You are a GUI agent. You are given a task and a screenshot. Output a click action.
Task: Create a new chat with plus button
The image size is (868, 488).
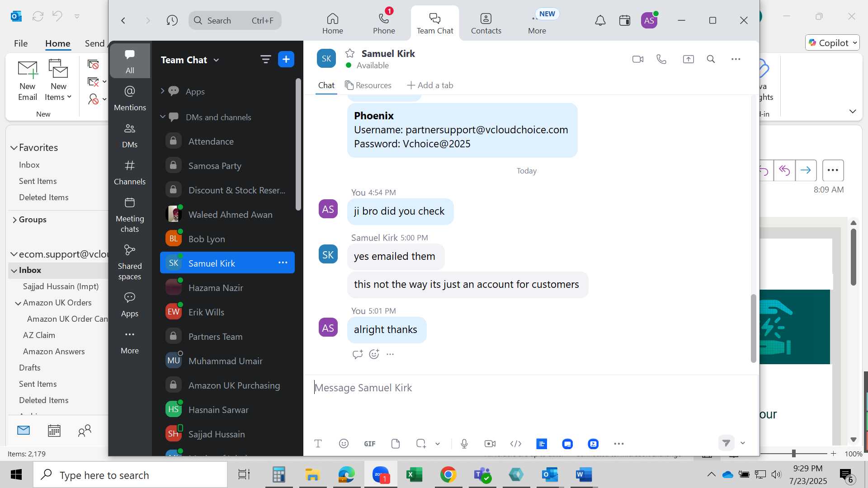click(x=286, y=59)
